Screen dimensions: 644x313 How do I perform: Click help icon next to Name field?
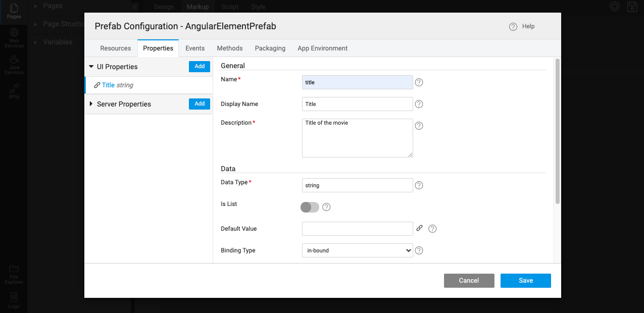coord(419,82)
